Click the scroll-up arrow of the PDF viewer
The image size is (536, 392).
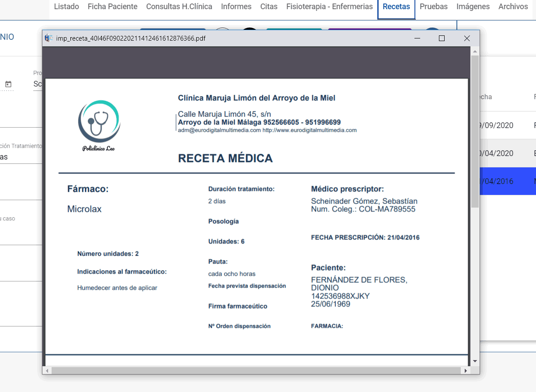pyautogui.click(x=475, y=51)
